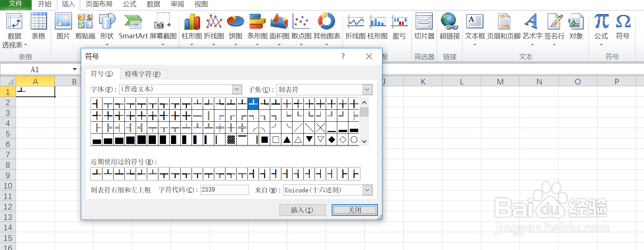
Task: Insert a SmartArt graphic
Action: tap(133, 27)
